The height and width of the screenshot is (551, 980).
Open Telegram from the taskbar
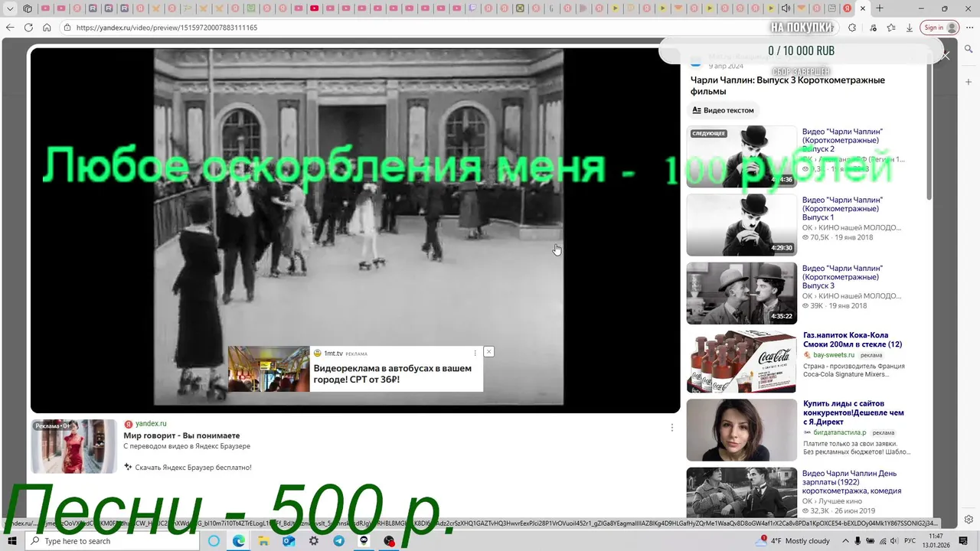(338, 541)
